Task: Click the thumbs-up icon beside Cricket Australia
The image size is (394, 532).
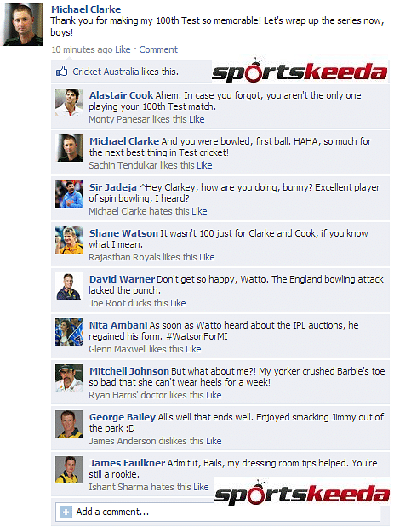Action: tap(62, 72)
